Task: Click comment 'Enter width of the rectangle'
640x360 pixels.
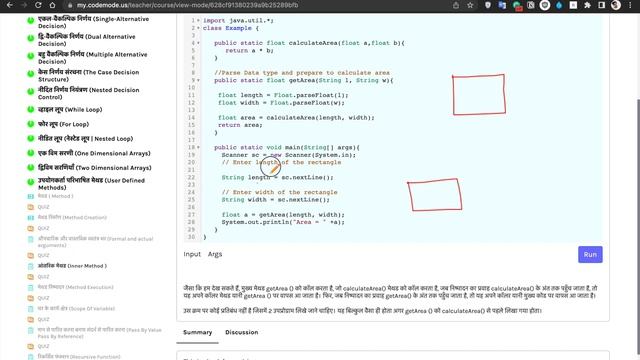Action: [280, 192]
